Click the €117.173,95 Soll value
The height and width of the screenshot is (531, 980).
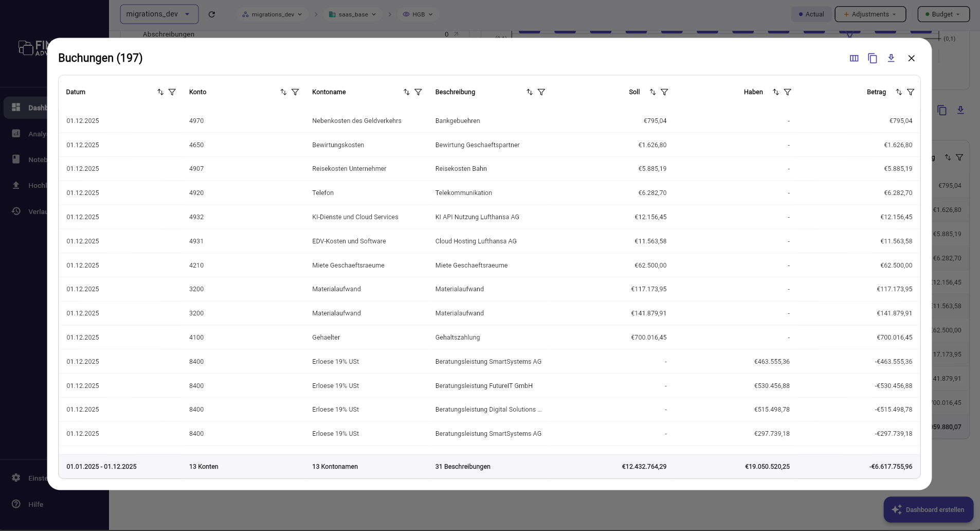pos(649,289)
